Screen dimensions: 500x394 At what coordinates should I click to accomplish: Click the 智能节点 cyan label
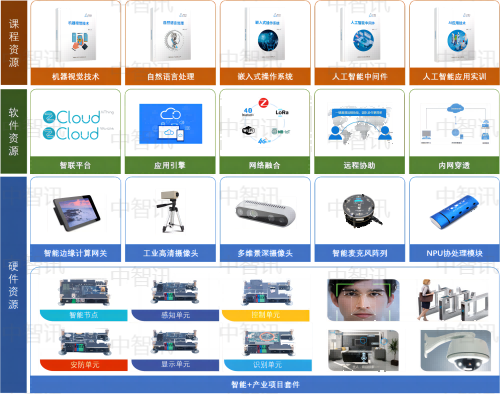[84, 315]
